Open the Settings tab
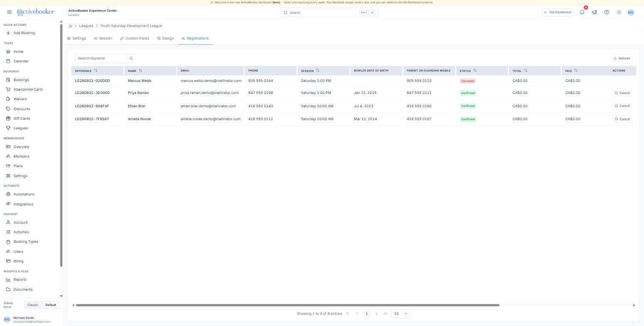 click(76, 38)
